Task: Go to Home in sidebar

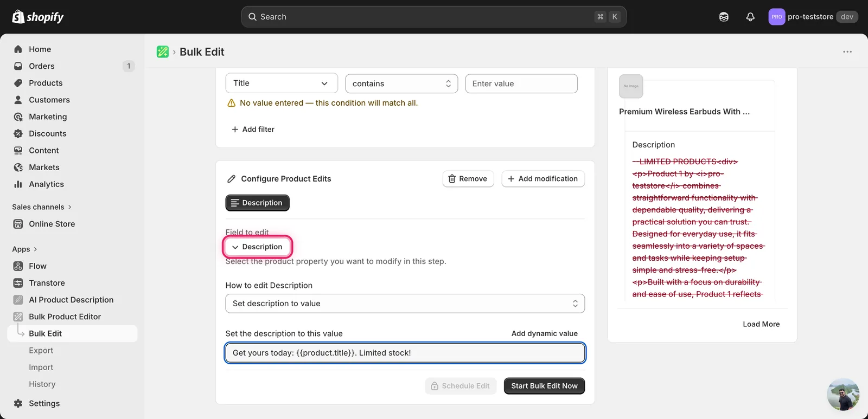Action: (x=72, y=49)
